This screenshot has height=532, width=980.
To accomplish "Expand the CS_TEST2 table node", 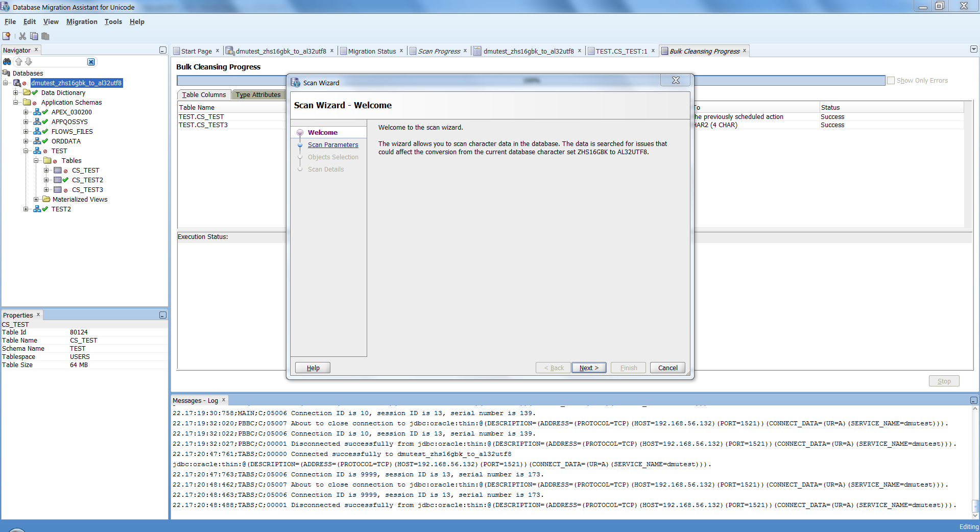I will pos(46,180).
